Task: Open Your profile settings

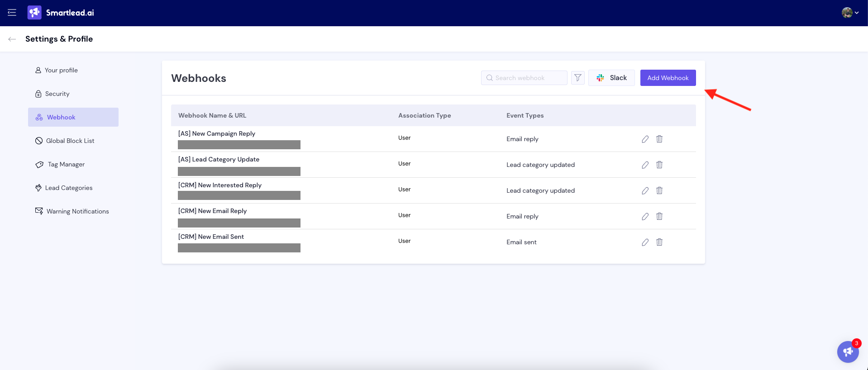Action: tap(61, 70)
